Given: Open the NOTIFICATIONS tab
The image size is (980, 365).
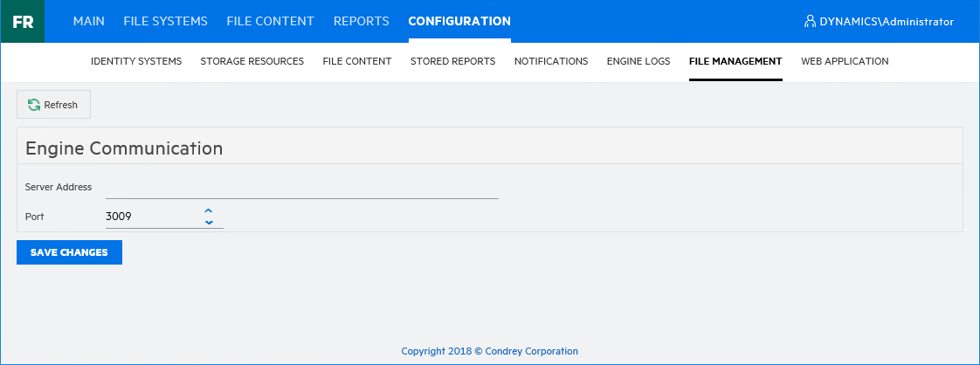Looking at the screenshot, I should 551,62.
